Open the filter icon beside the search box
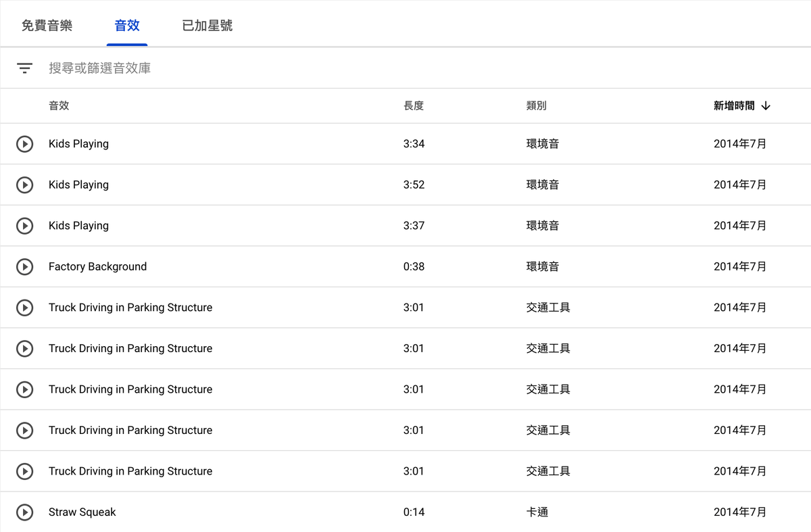The height and width of the screenshot is (532, 811). click(25, 68)
